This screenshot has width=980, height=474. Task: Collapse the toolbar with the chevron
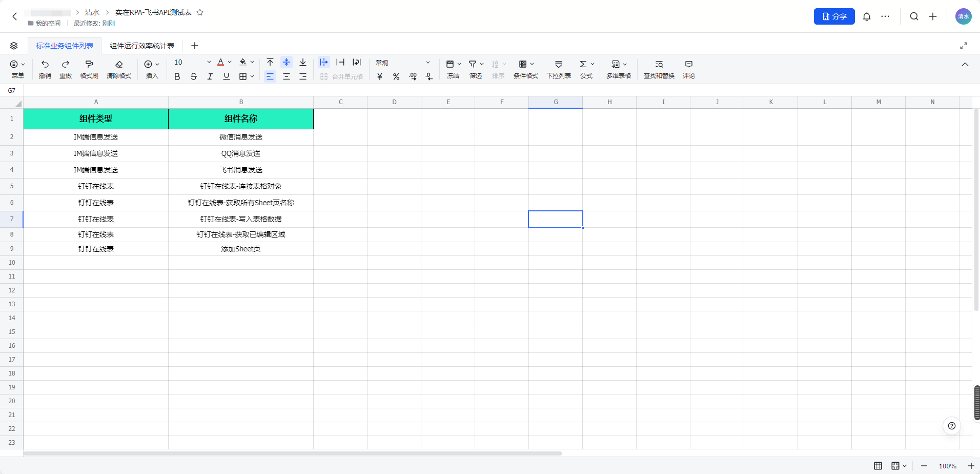pyautogui.click(x=965, y=65)
